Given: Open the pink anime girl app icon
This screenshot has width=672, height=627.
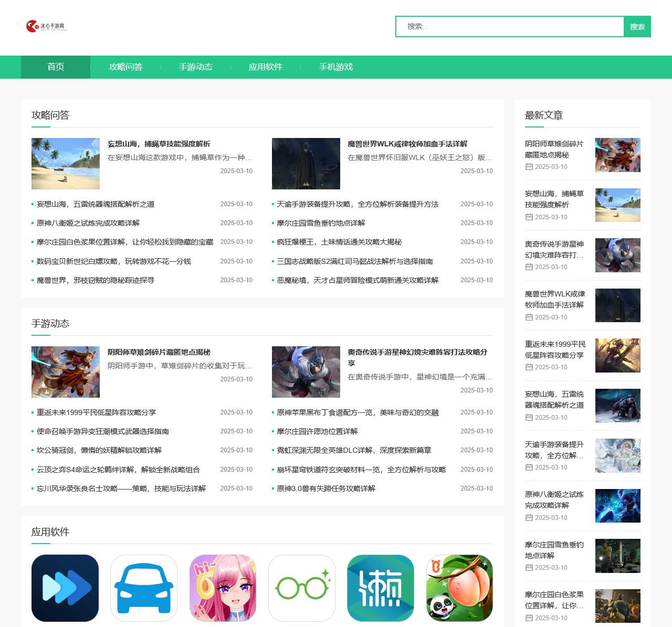Looking at the screenshot, I should pyautogui.click(x=223, y=588).
